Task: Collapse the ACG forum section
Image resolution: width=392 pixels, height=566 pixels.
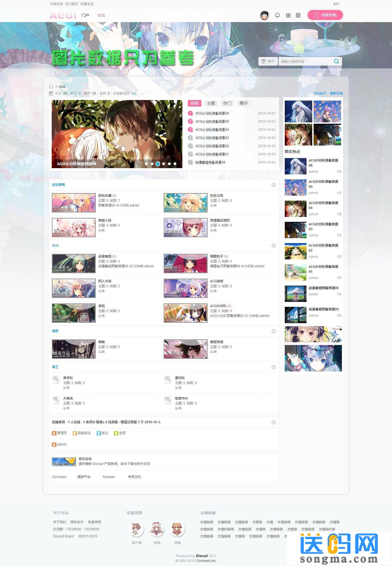Action: tap(274, 246)
